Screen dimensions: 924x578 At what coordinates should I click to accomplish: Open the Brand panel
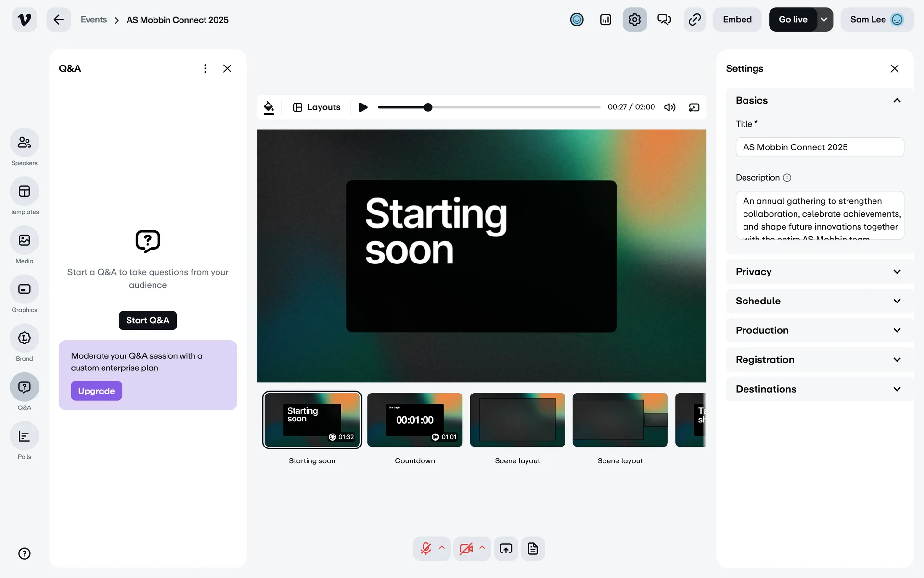(x=24, y=339)
